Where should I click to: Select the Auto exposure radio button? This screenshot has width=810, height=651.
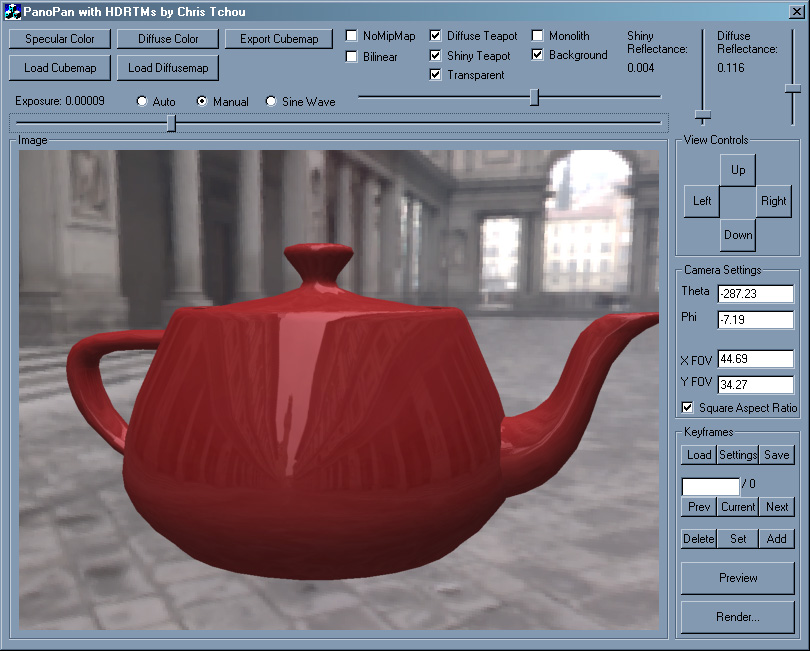(142, 102)
